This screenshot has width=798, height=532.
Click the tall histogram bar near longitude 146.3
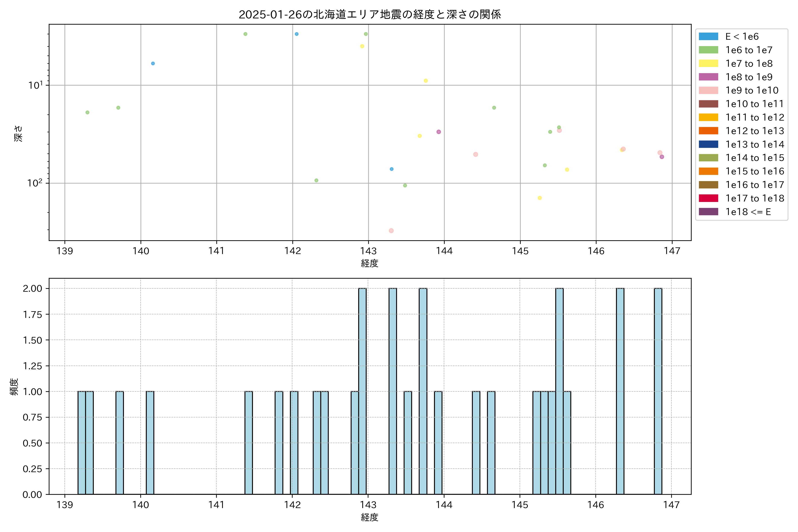pyautogui.click(x=620, y=391)
